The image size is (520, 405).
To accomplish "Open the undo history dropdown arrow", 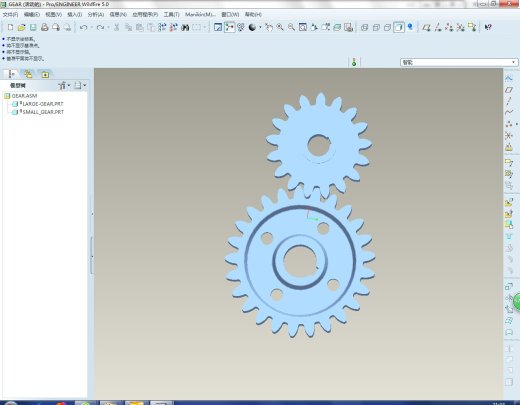I will click(91, 27).
